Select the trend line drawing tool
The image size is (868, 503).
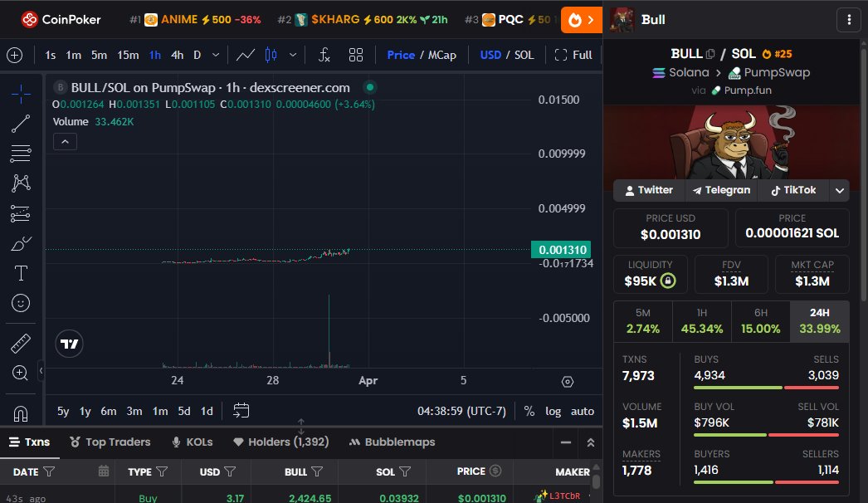pyautogui.click(x=21, y=124)
